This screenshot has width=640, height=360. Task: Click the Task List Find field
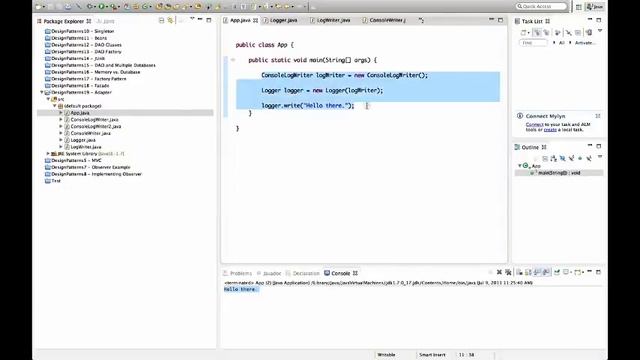(x=533, y=43)
